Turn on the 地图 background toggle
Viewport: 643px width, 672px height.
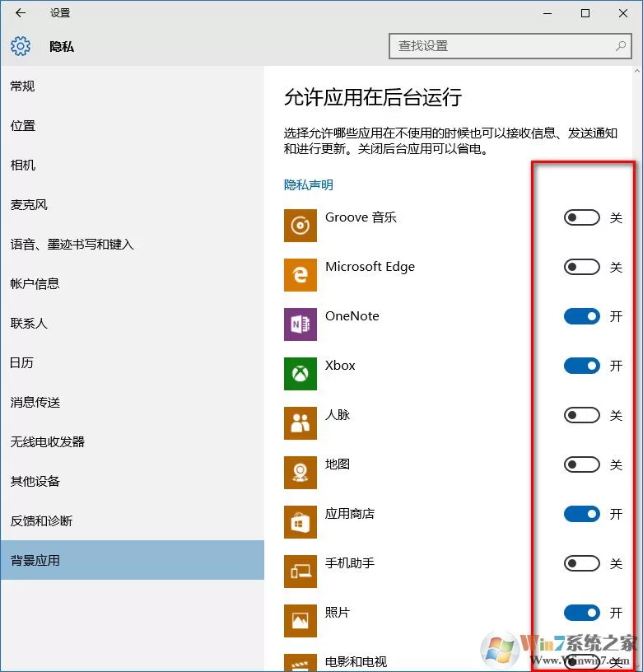coord(582,464)
